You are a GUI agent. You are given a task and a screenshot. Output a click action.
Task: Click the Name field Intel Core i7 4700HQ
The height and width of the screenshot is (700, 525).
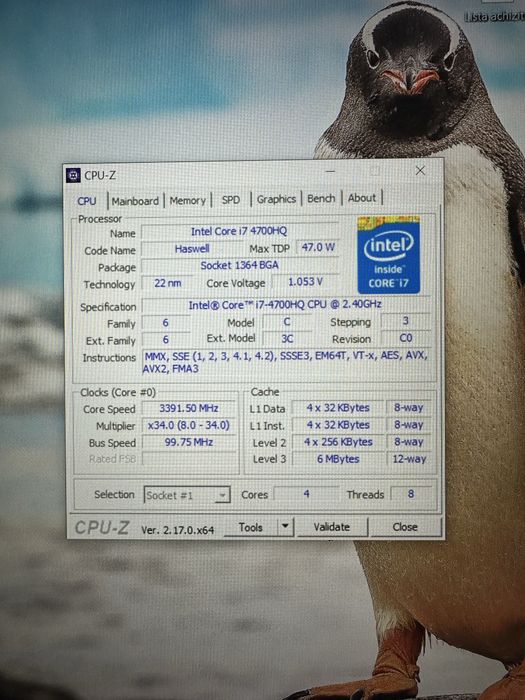239,231
